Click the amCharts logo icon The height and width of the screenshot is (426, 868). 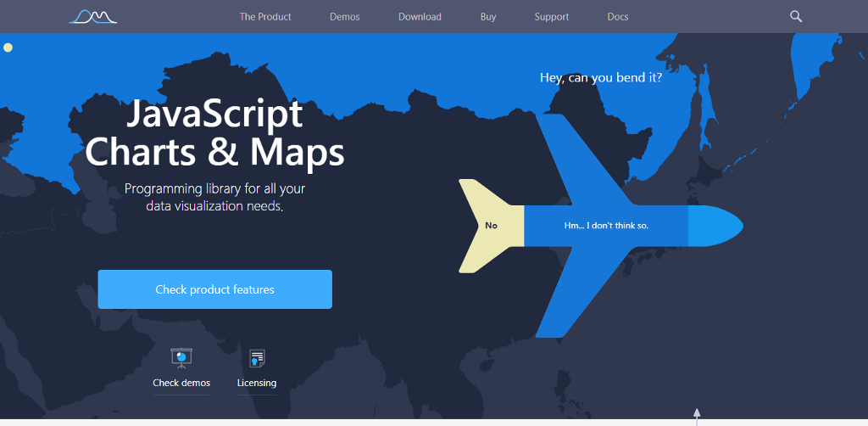coord(92,16)
